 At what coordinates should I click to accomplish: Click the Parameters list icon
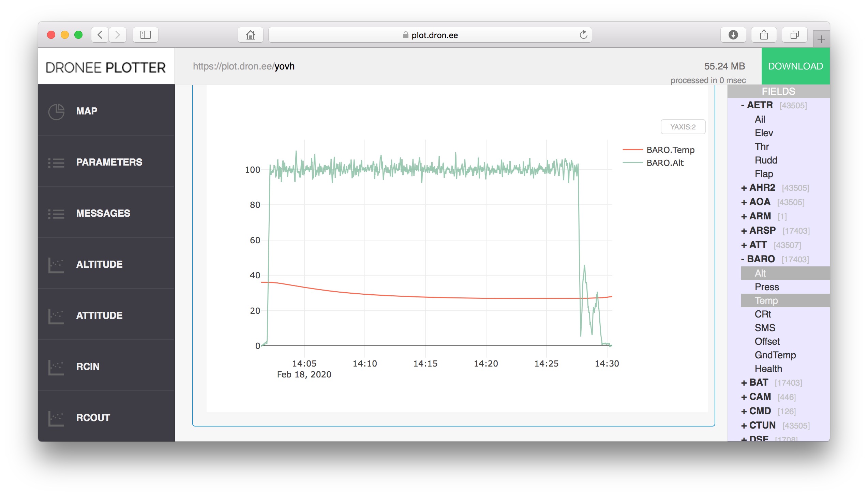tap(56, 162)
